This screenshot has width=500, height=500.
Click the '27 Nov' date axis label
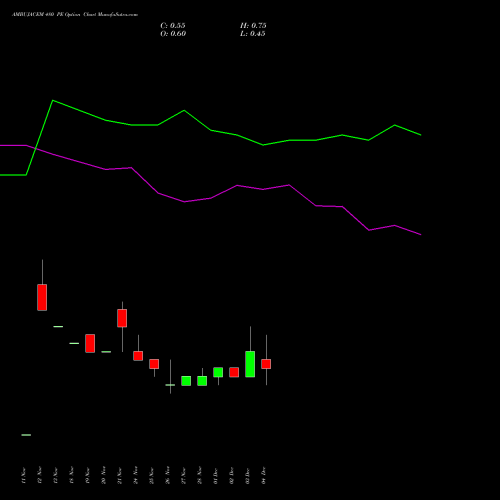(184, 475)
